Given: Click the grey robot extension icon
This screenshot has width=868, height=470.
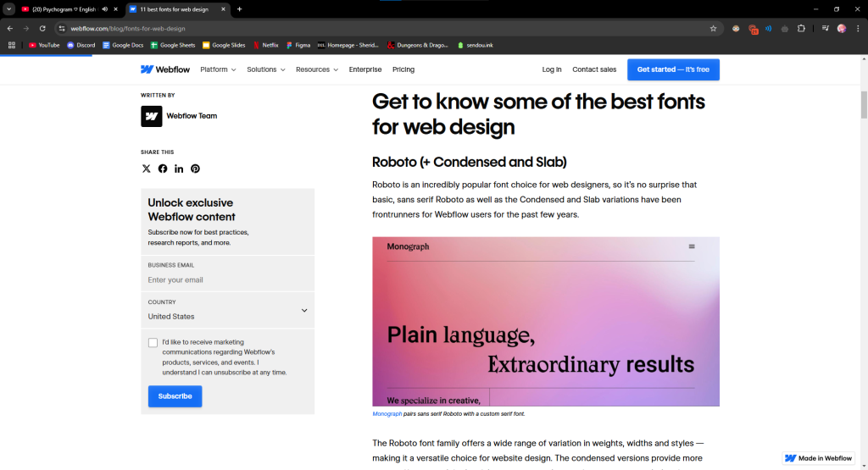Looking at the screenshot, I should click(x=784, y=28).
